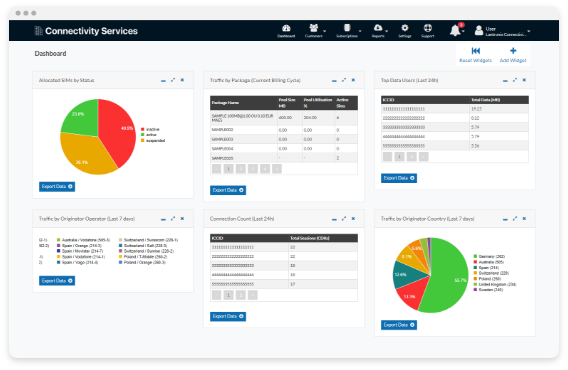This screenshot has width=568, height=370.
Task: Export data from Traffic by Originator Country
Action: pyautogui.click(x=399, y=325)
